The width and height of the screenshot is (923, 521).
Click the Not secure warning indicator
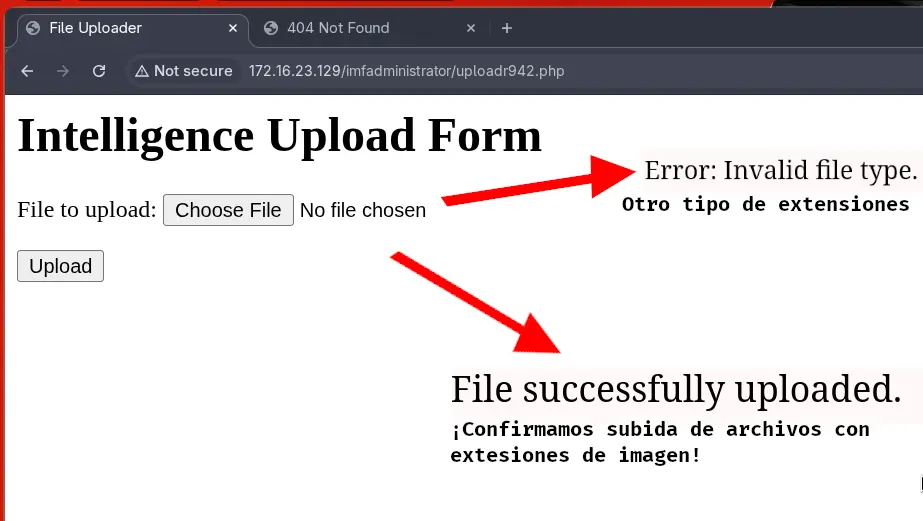[184, 71]
